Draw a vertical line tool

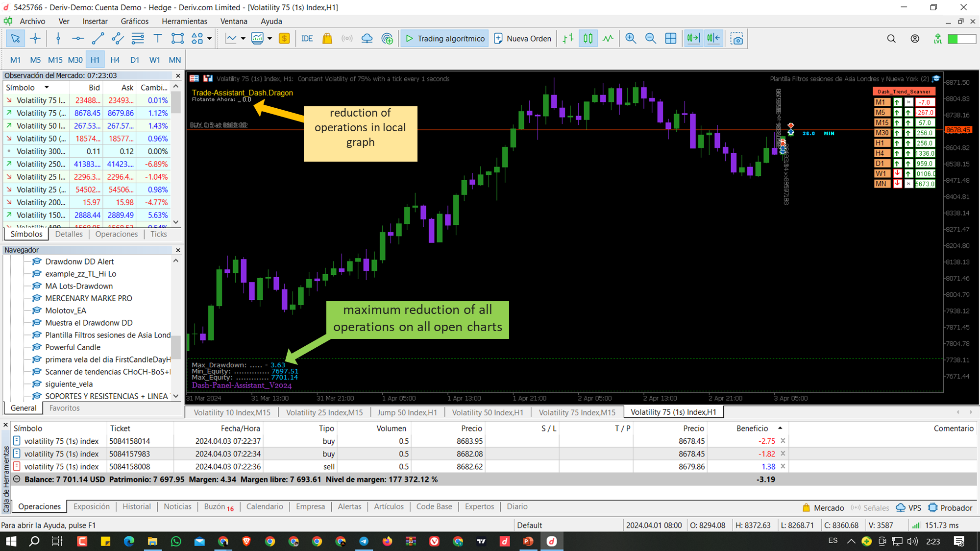[58, 39]
